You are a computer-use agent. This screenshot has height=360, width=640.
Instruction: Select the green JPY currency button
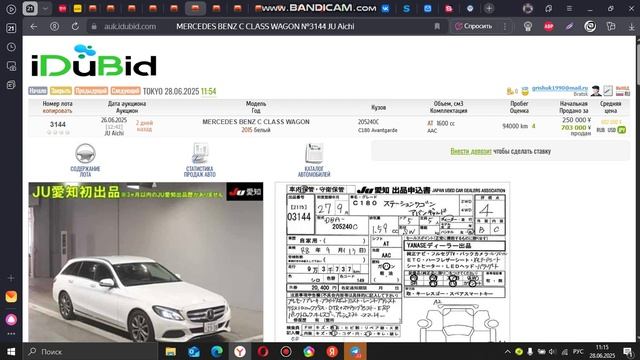[x=622, y=130]
